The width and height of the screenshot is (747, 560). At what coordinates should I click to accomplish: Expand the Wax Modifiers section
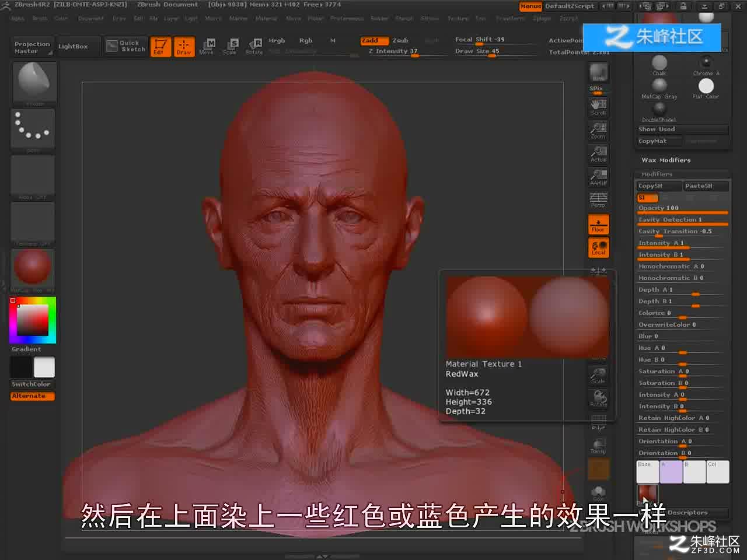pos(666,160)
